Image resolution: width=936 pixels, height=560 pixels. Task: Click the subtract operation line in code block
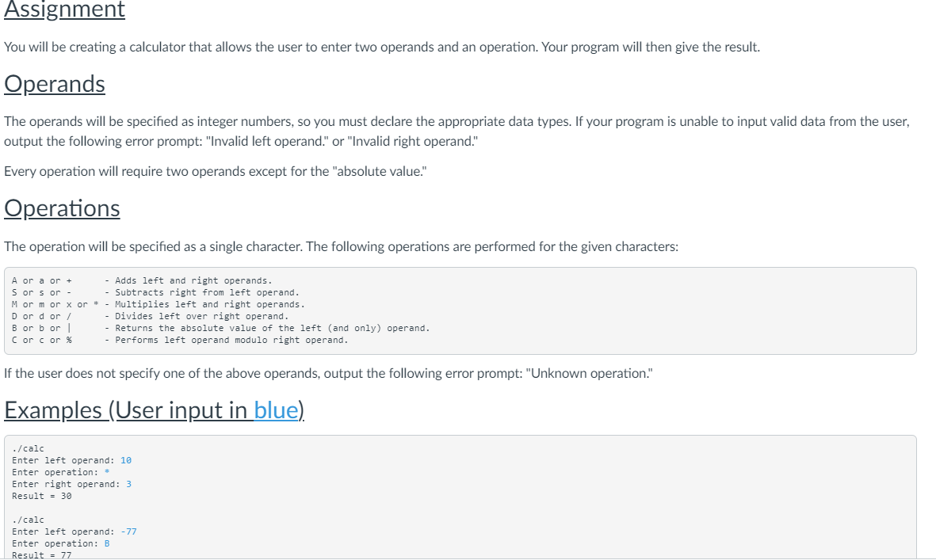[x=155, y=292]
